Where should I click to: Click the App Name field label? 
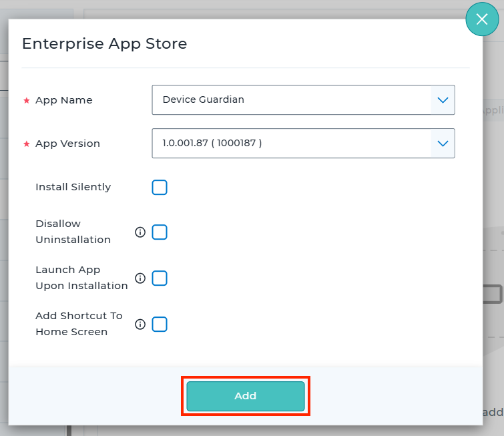[63, 100]
